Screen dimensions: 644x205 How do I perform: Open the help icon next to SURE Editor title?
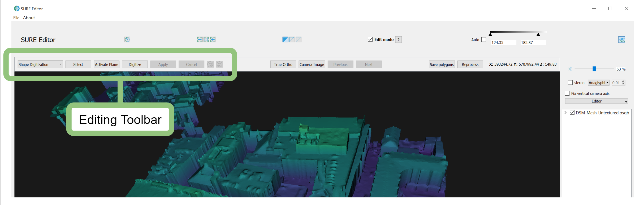click(x=127, y=39)
